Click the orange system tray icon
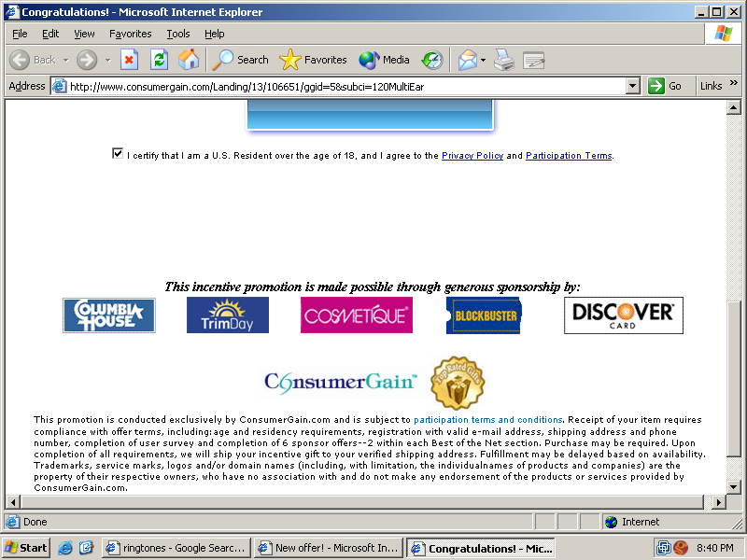The image size is (747, 560). tap(682, 548)
